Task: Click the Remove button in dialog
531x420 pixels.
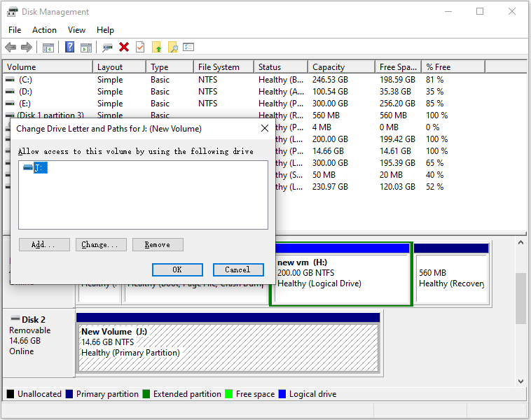Action: [158, 245]
